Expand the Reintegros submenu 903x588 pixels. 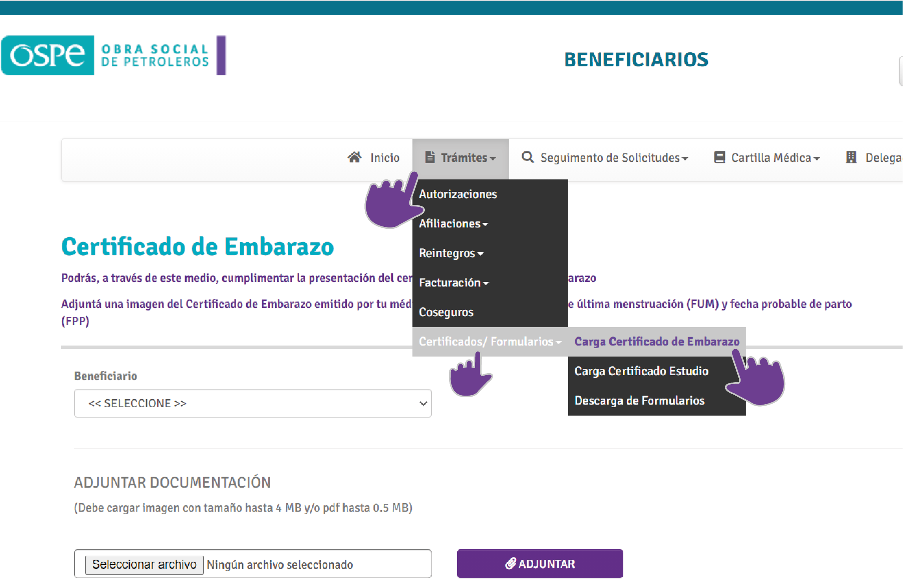pos(490,253)
